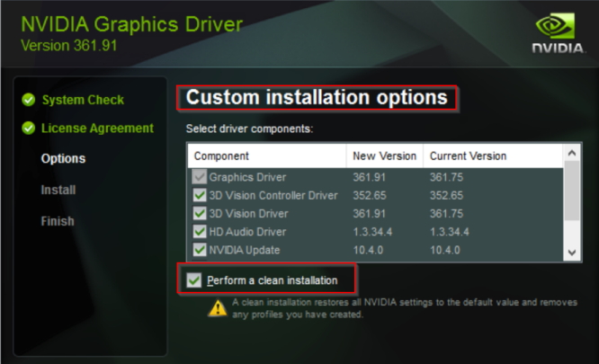Click HD Audio Driver new version 1.3.34.4

(372, 232)
